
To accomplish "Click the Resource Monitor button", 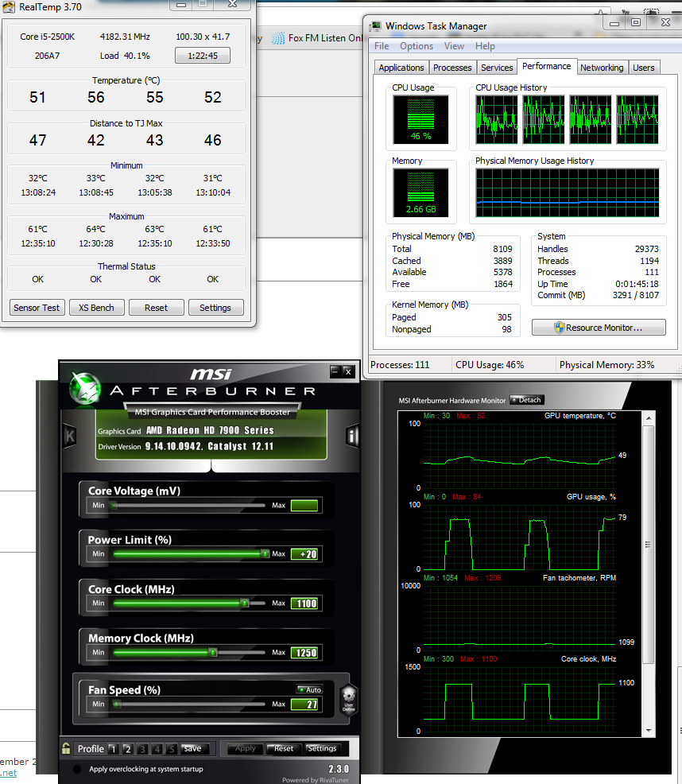I will click(x=598, y=328).
